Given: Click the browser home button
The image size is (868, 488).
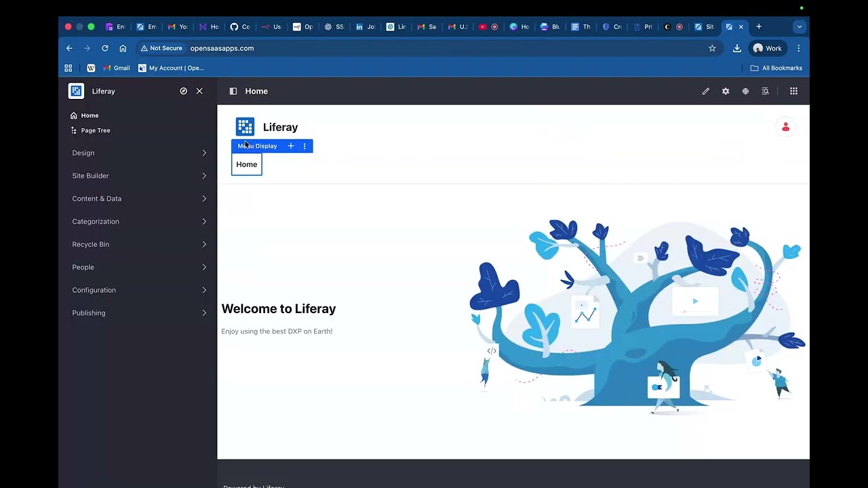Looking at the screenshot, I should pos(123,48).
